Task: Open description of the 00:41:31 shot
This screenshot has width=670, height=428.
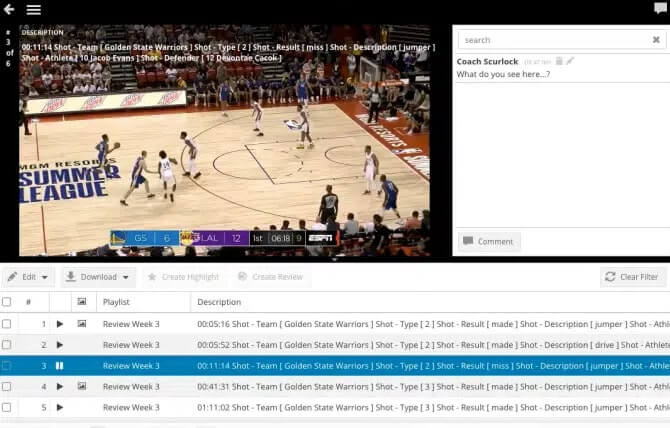Action: (x=433, y=387)
